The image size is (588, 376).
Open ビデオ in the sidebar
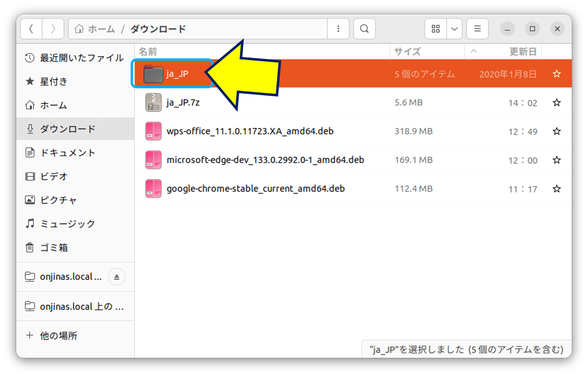click(75, 176)
